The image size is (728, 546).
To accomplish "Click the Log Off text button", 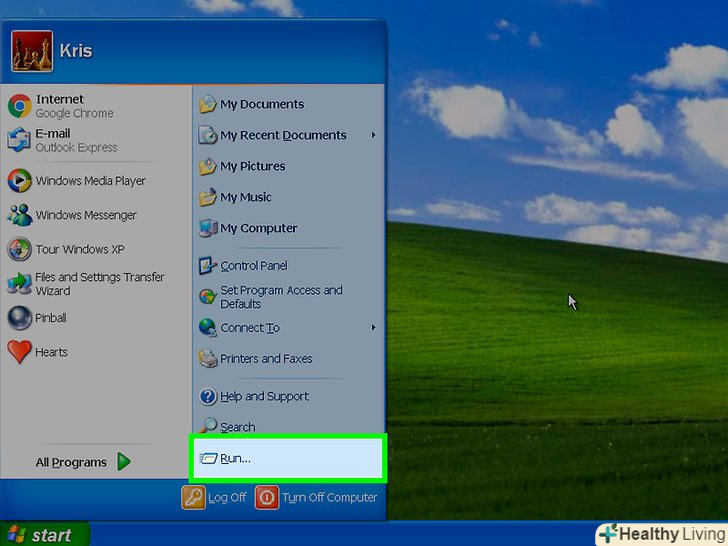I will point(227,497).
